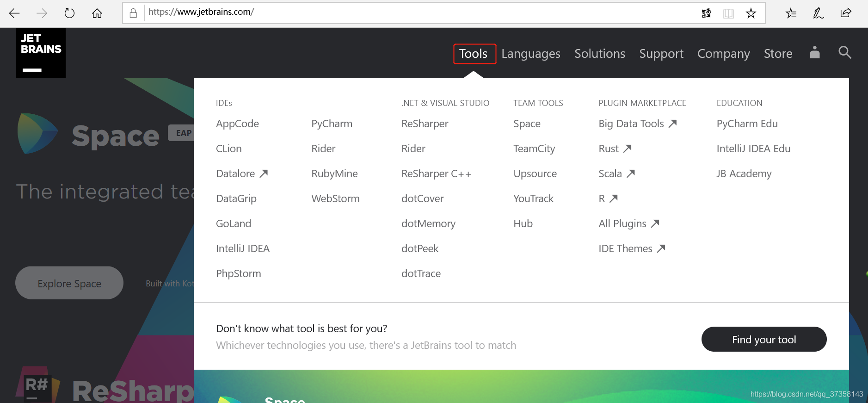Open the IDE Themes link

pyautogui.click(x=632, y=248)
